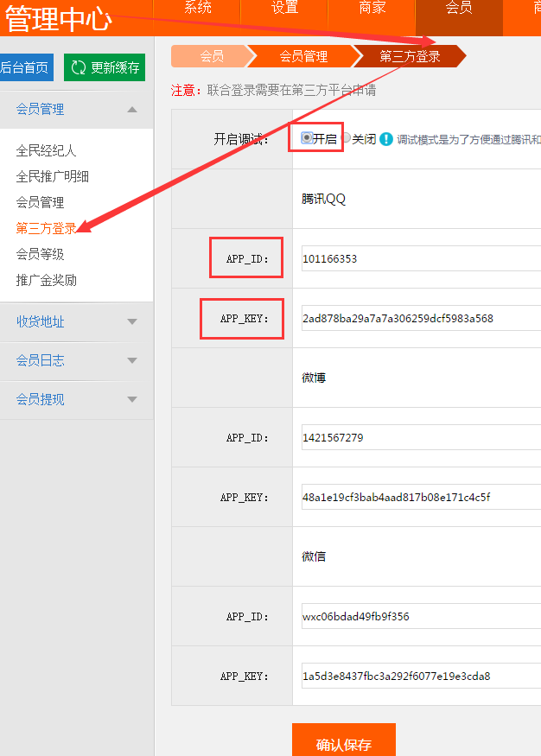Screen dimensions: 541x756
Task: Focus the 腾讯QQ APP_ID field 101166353
Action: tap(422, 258)
